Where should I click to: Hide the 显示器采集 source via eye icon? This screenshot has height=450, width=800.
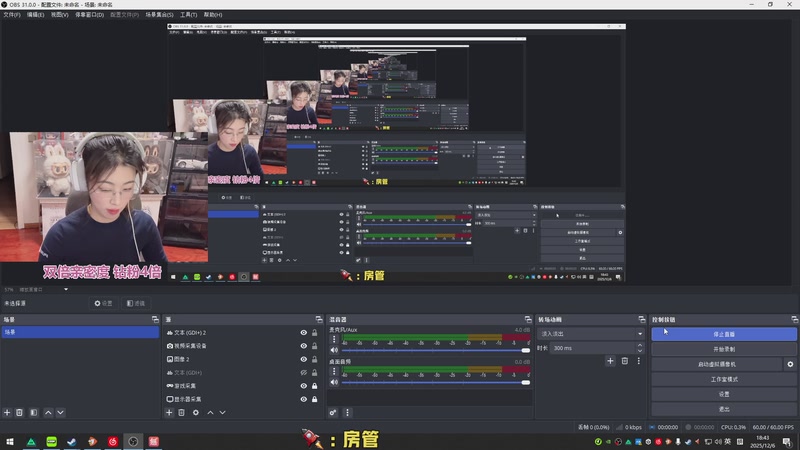coord(304,399)
